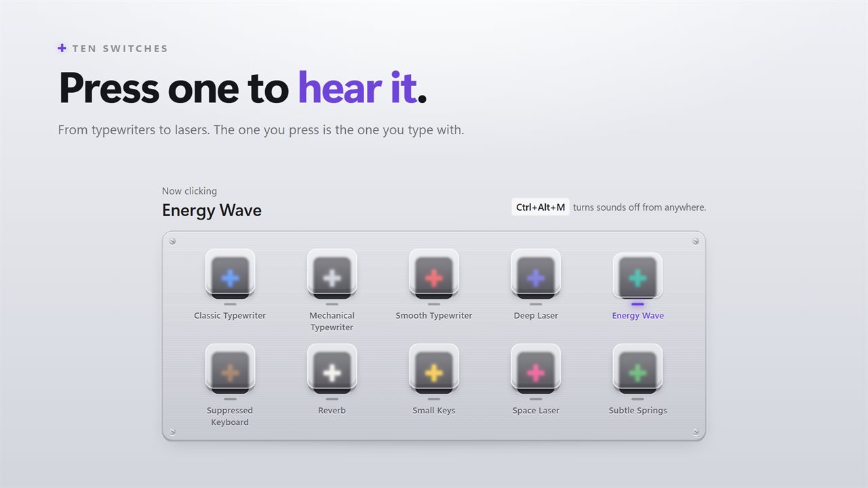Screen dimensions: 868x488
Task: Click the "Energy Wave" now-clicking heading
Action: pyautogui.click(x=212, y=210)
